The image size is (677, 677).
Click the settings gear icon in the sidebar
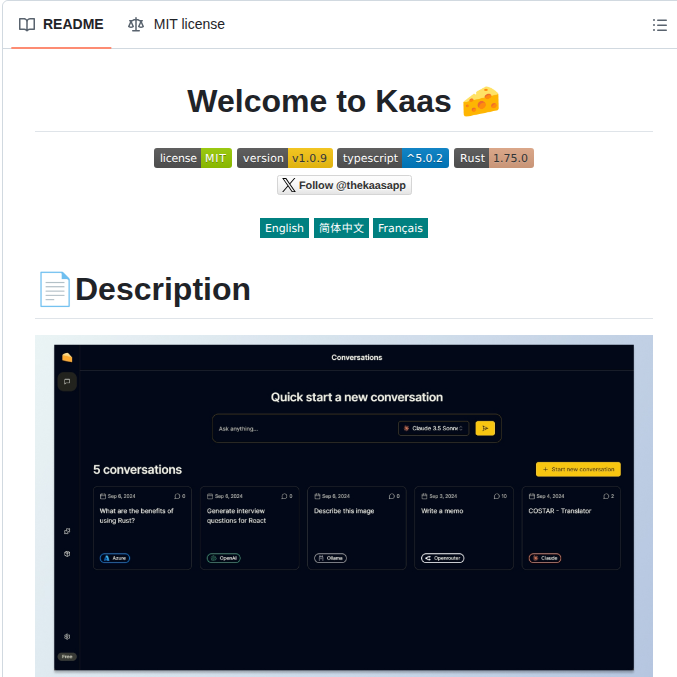coord(67,636)
